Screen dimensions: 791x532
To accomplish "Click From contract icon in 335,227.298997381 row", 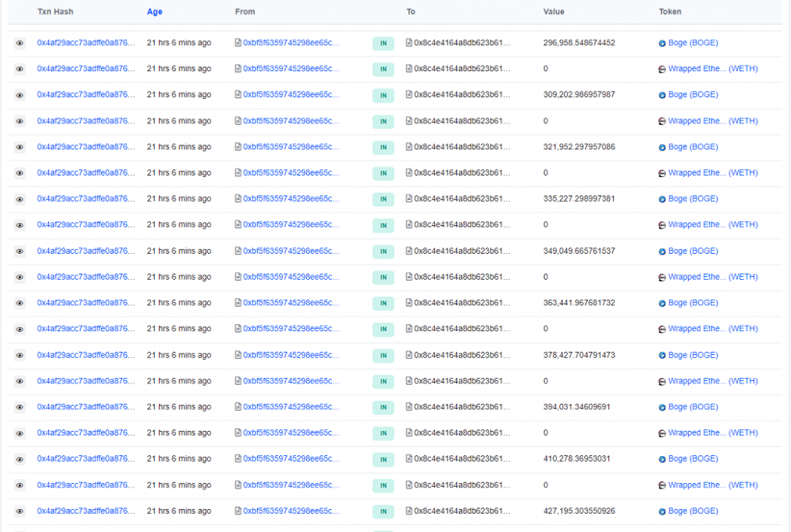I will (238, 198).
